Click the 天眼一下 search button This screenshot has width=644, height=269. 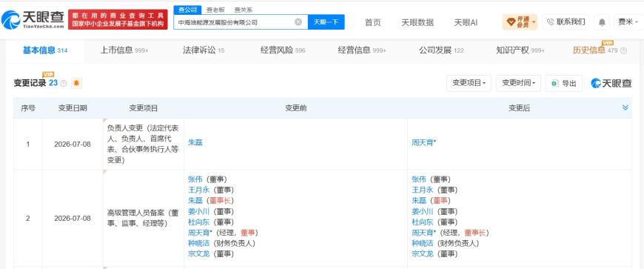coord(326,22)
